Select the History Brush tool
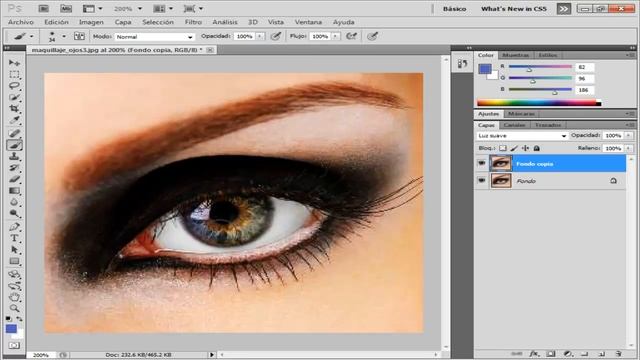Viewport: 640px width, 360px height. (x=14, y=168)
